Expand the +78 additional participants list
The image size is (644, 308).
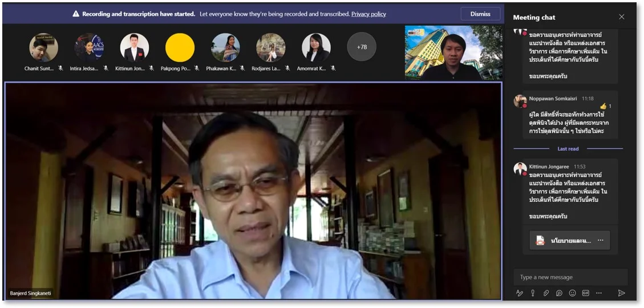pyautogui.click(x=362, y=47)
